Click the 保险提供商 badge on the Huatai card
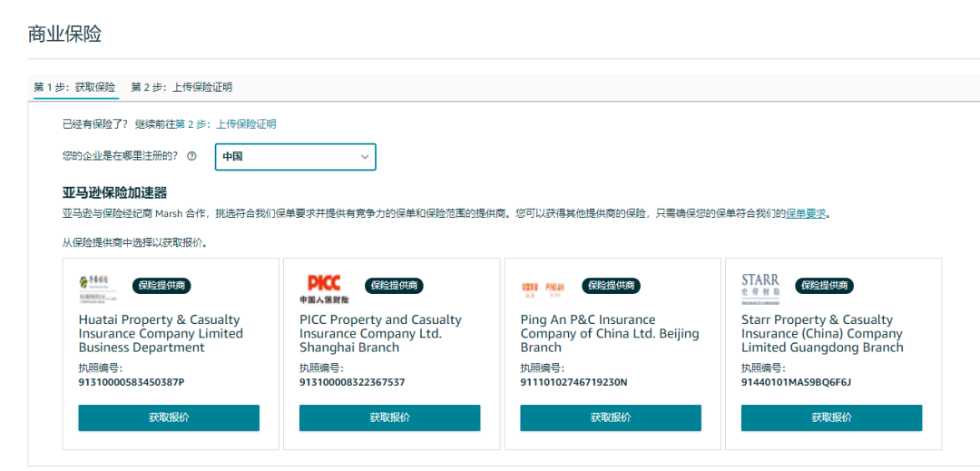Viewport: 980px width, 471px height. coord(162,286)
